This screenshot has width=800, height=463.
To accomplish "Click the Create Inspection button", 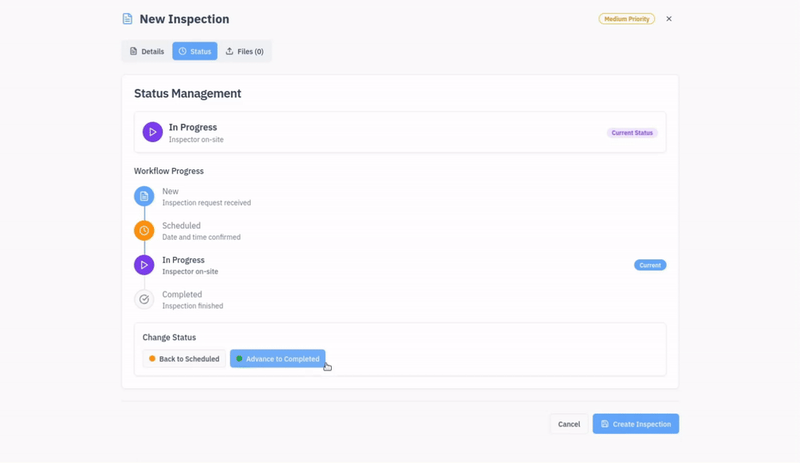I will coord(635,424).
